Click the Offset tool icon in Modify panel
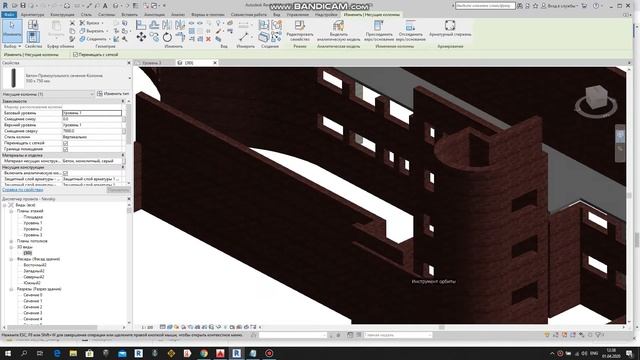The height and width of the screenshot is (360, 640). (x=154, y=25)
